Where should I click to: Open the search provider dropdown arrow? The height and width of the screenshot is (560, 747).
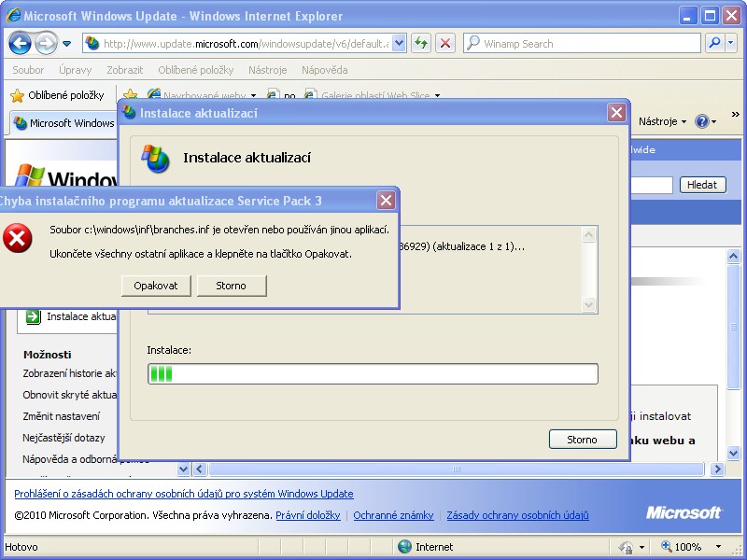[731, 43]
